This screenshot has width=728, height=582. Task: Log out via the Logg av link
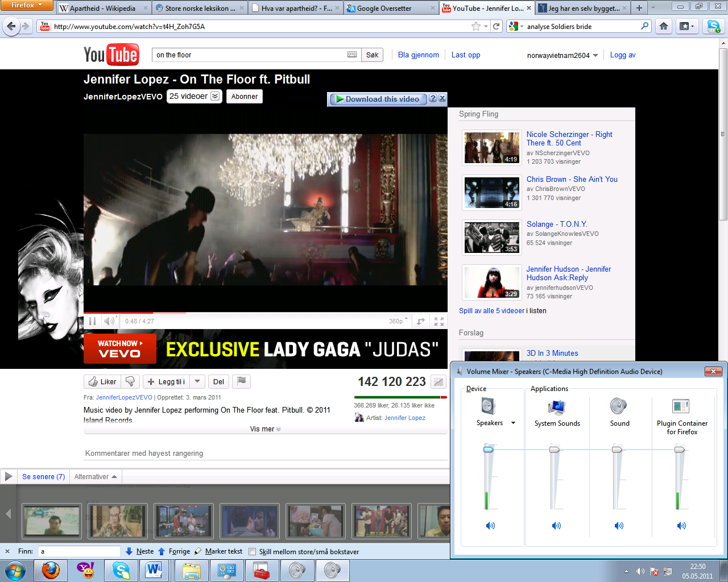point(623,55)
